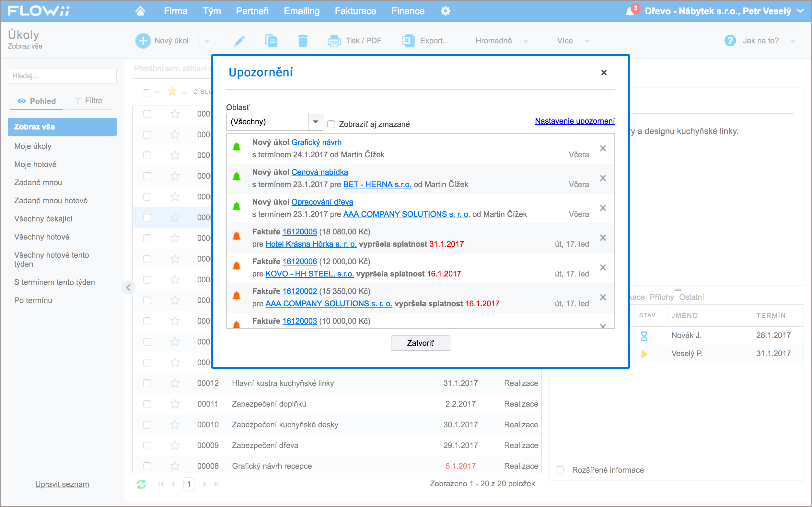812x507 pixels.
Task: Duplicate task using copy icon
Action: (x=271, y=41)
